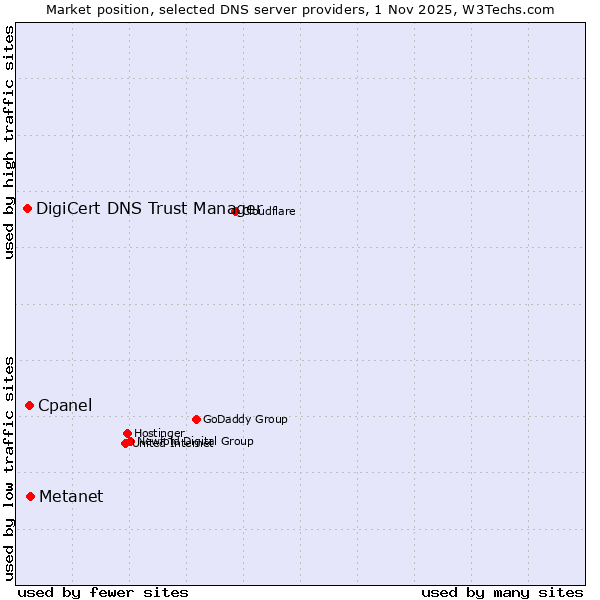Select the Hostinger text label

pos(159,433)
